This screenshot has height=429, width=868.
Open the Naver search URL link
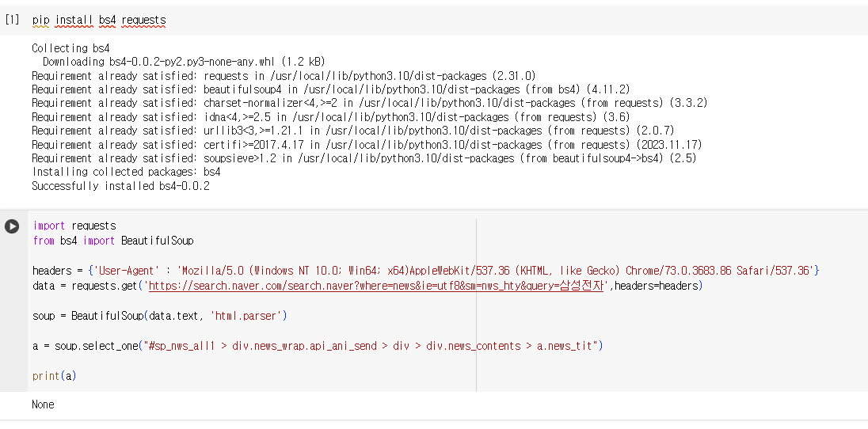click(x=376, y=286)
